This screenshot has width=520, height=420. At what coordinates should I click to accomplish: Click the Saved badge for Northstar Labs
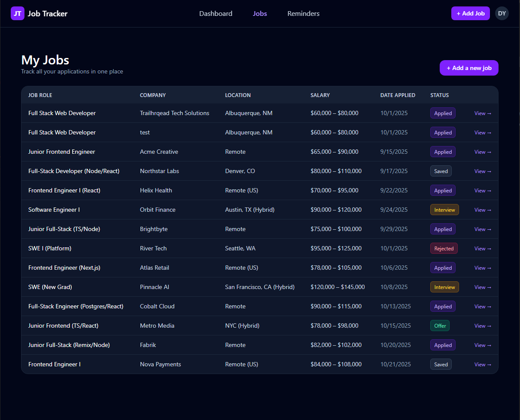click(441, 171)
